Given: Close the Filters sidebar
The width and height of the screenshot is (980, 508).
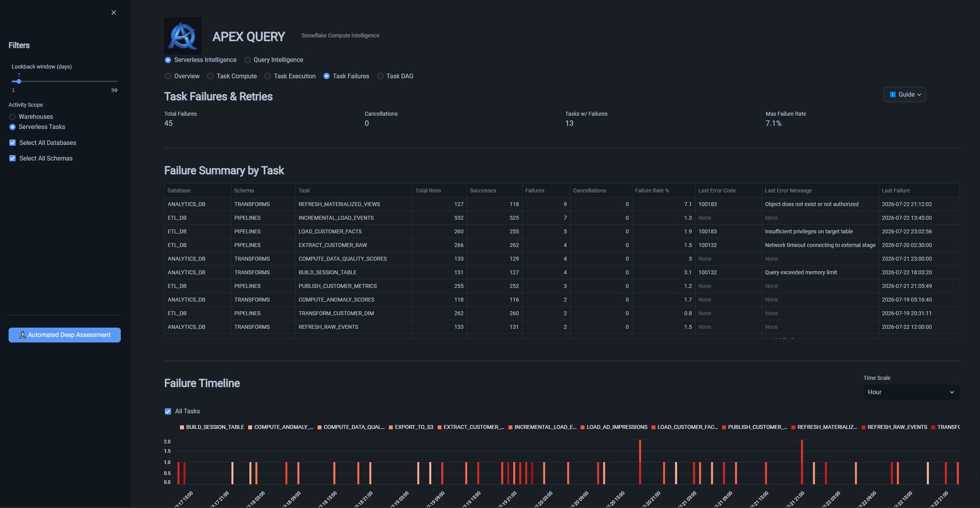Looking at the screenshot, I should point(114,12).
